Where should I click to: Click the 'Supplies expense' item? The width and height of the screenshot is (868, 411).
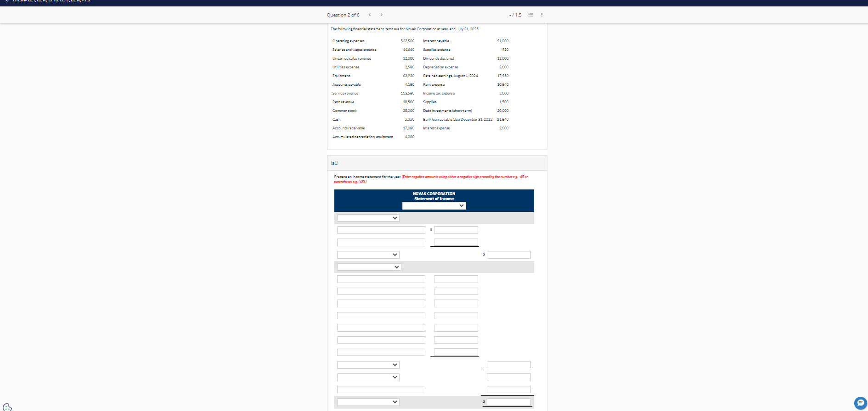coord(437,50)
